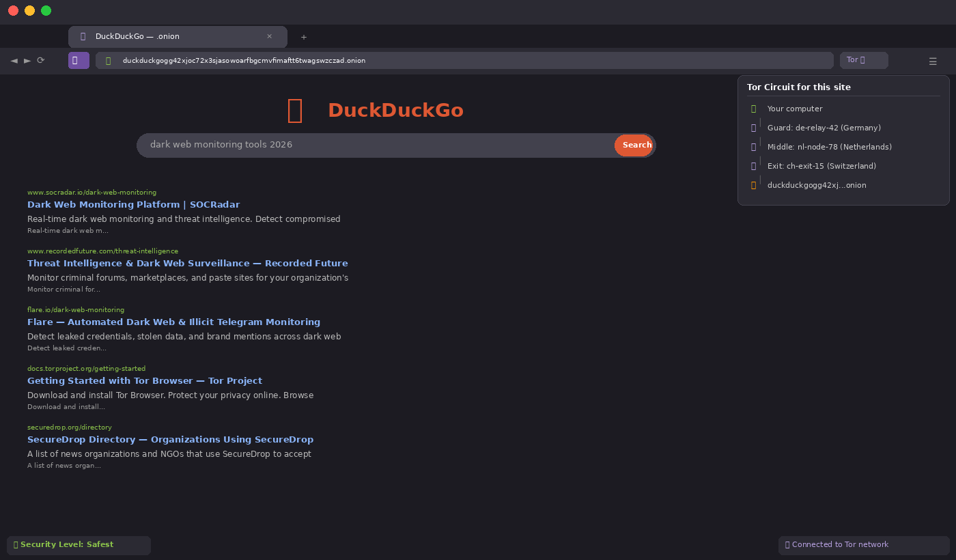Open the hamburger menu

(x=933, y=61)
